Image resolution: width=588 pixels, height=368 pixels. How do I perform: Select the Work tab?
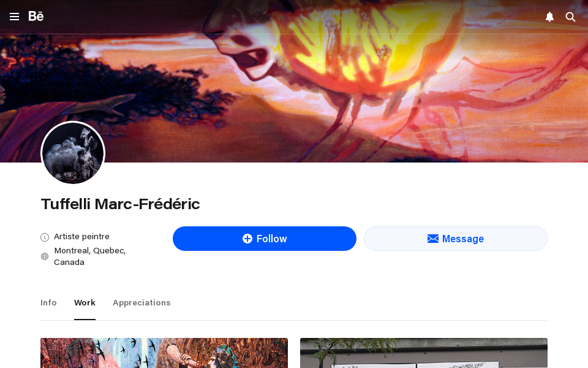pyautogui.click(x=85, y=302)
